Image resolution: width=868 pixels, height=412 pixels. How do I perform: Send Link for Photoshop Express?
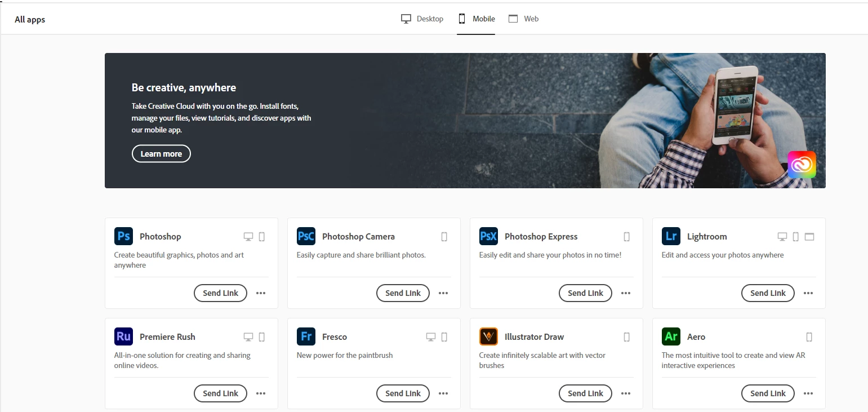point(585,293)
